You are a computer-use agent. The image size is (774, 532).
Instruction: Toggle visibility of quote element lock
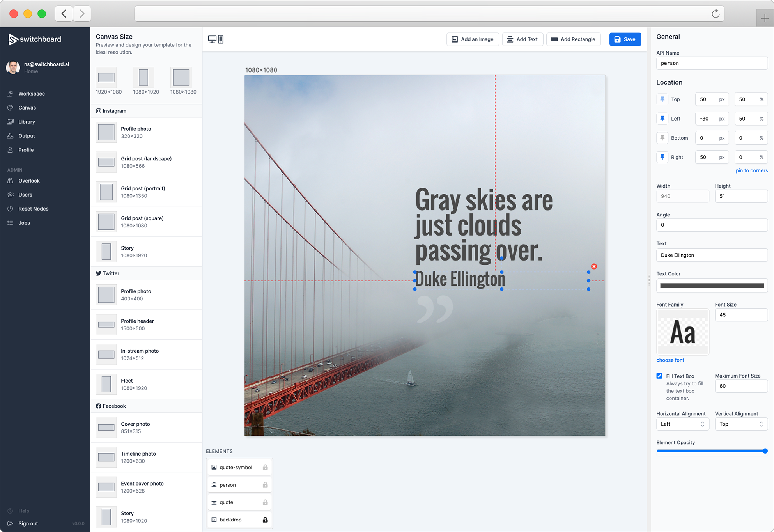tap(264, 502)
